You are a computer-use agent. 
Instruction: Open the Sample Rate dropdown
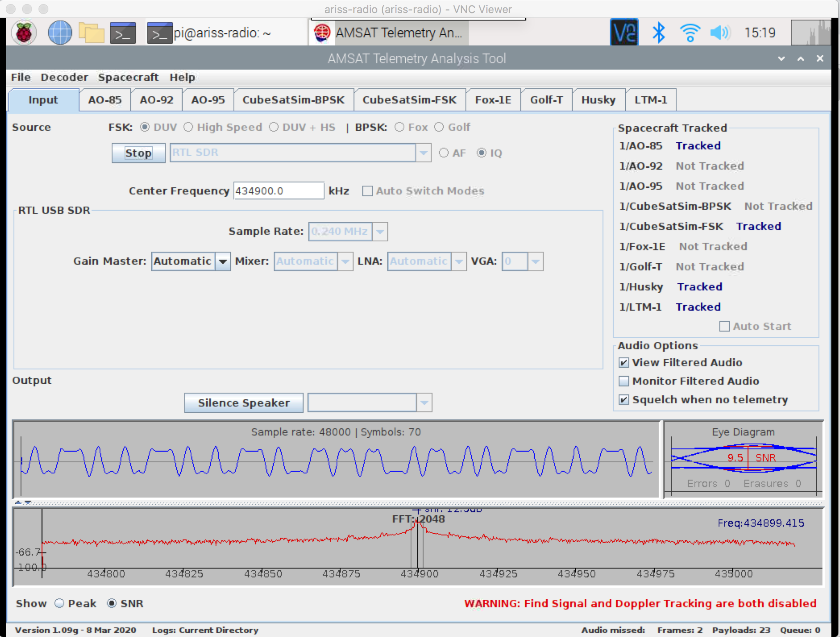(380, 232)
